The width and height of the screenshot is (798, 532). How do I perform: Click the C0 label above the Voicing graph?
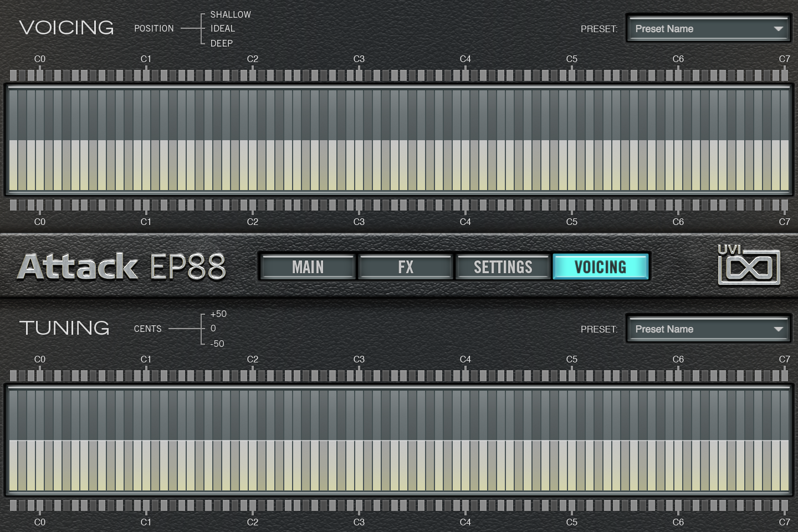coord(40,59)
